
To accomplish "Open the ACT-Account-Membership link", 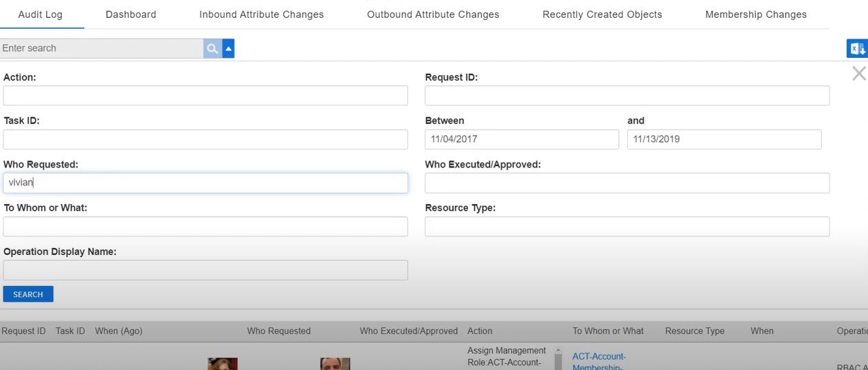I will click(598, 361).
